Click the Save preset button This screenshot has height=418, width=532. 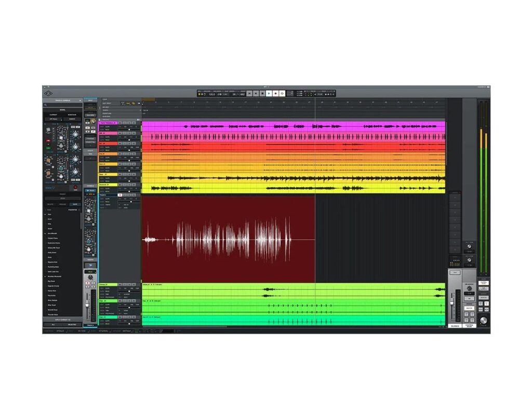click(75, 204)
